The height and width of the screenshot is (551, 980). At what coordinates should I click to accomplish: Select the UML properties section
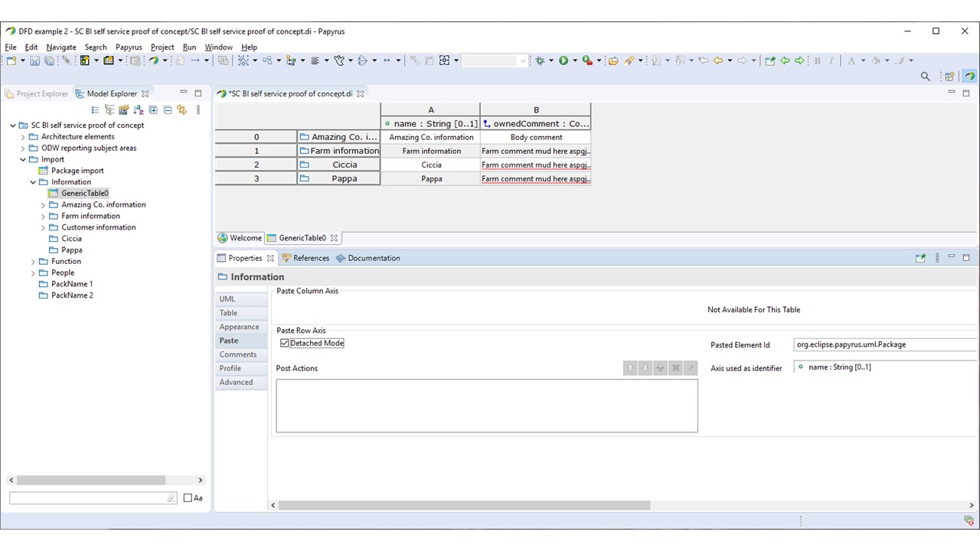click(x=241, y=299)
